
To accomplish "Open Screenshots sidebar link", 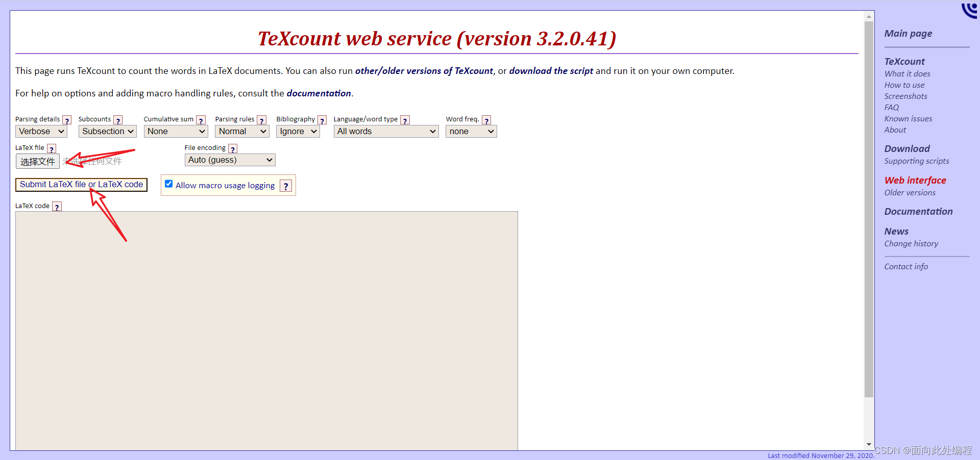I will tap(905, 96).
